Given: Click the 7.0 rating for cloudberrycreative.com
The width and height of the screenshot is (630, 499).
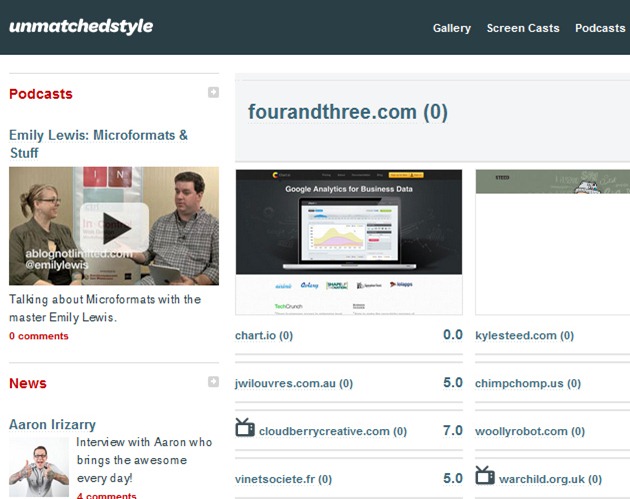Looking at the screenshot, I should pyautogui.click(x=453, y=431).
